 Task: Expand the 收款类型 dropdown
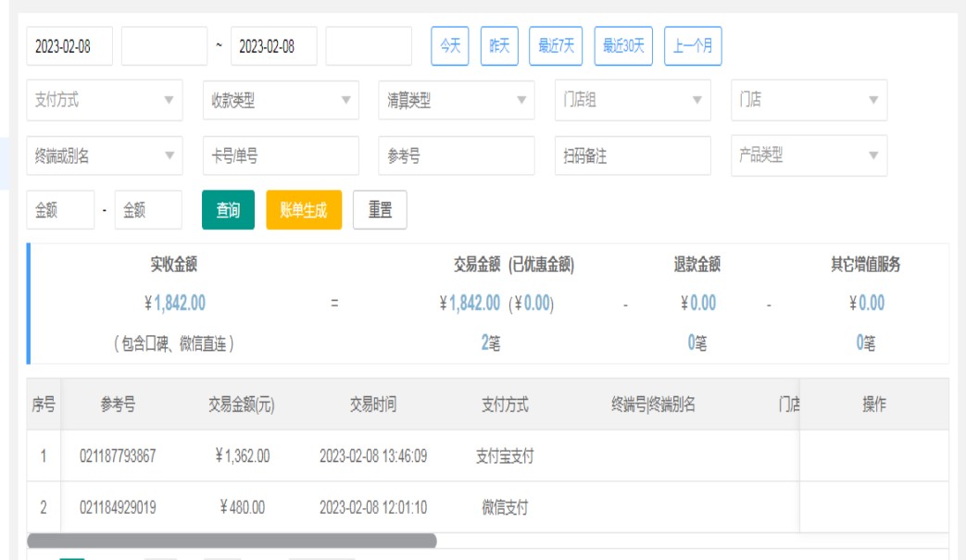[281, 101]
